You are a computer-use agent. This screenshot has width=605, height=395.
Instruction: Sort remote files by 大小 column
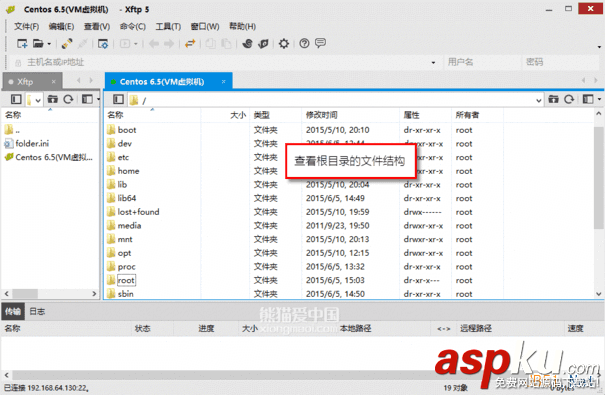pos(225,115)
